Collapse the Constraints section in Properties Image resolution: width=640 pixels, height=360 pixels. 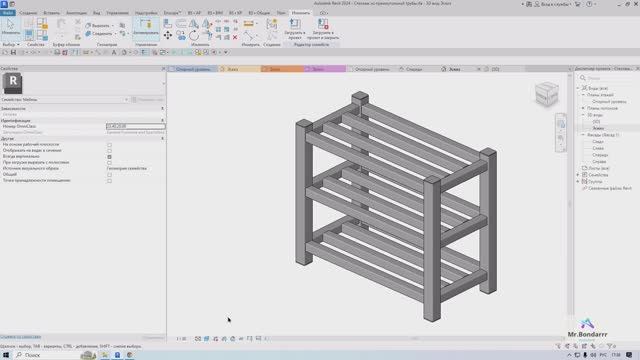pos(162,109)
